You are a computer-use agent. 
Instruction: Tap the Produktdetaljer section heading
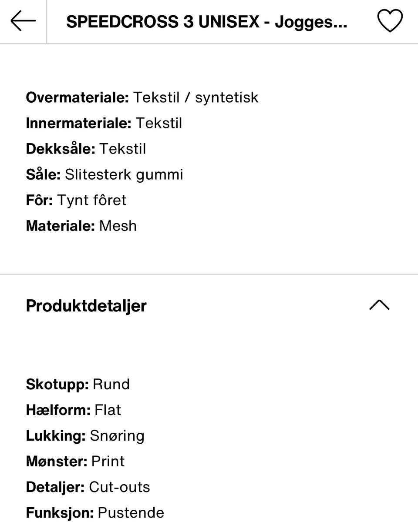tap(86, 306)
